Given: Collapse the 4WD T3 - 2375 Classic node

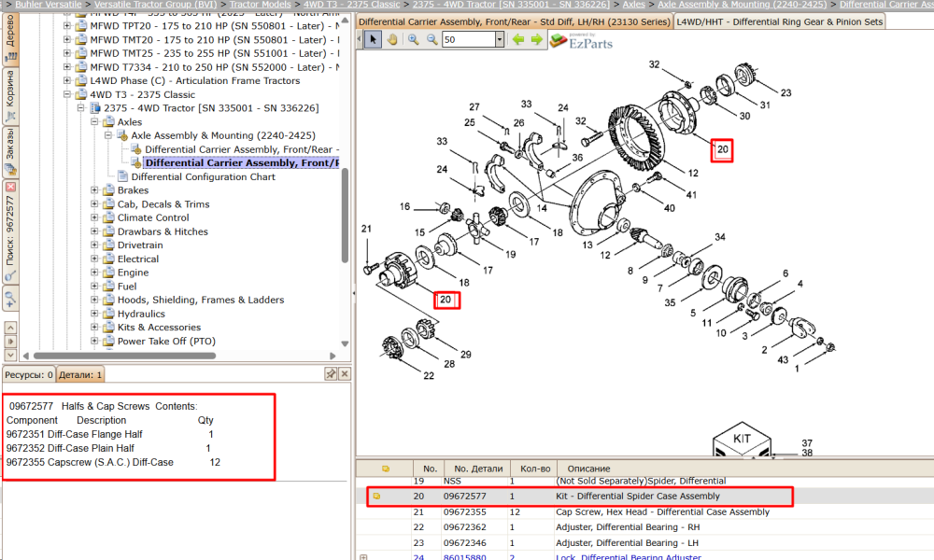Looking at the screenshot, I should coord(67,94).
